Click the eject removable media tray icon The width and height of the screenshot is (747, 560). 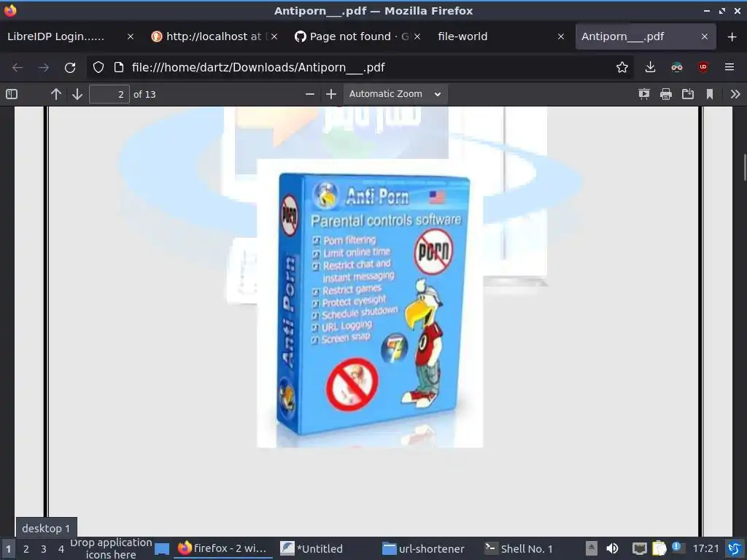[591, 548]
